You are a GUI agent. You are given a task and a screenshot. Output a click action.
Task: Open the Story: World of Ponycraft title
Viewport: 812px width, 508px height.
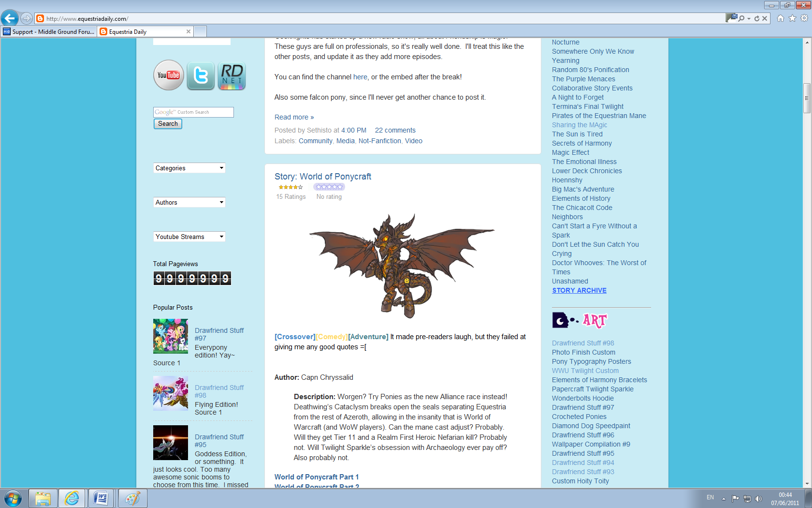pos(323,177)
